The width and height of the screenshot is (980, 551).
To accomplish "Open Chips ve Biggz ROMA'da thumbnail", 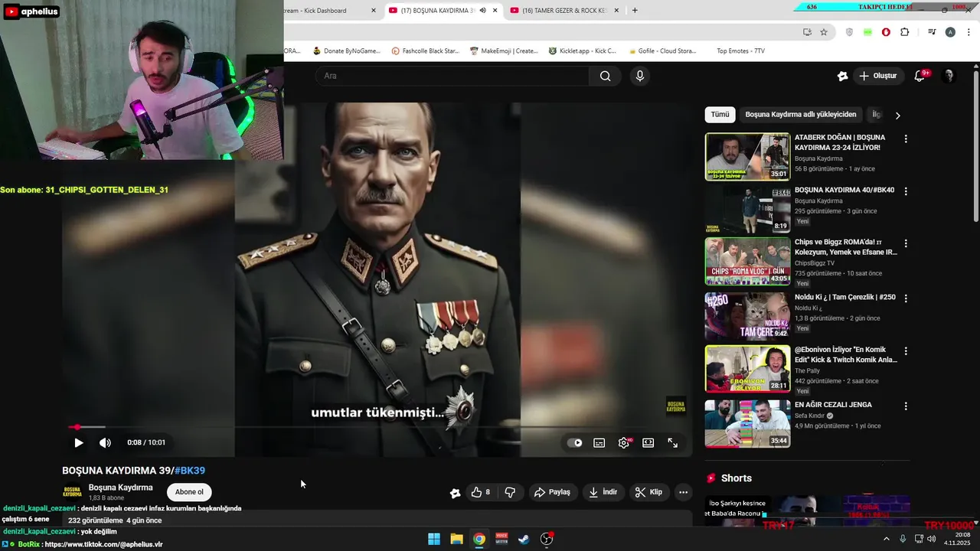I will click(x=747, y=261).
